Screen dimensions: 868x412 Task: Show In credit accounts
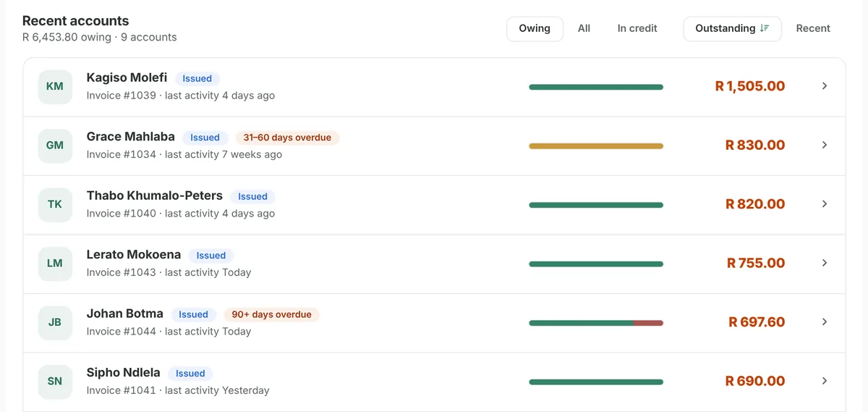(x=637, y=28)
